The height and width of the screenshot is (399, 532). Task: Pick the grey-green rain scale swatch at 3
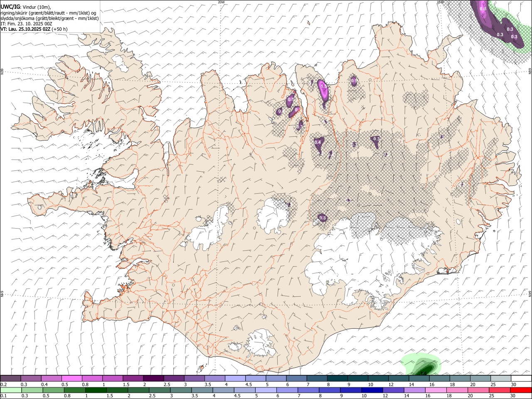pyautogui.click(x=181, y=390)
